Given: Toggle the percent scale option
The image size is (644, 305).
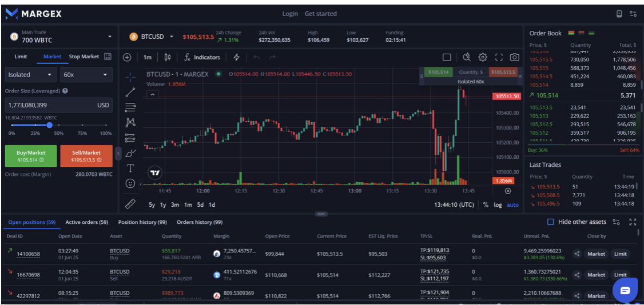Looking at the screenshot, I should click(486, 204).
